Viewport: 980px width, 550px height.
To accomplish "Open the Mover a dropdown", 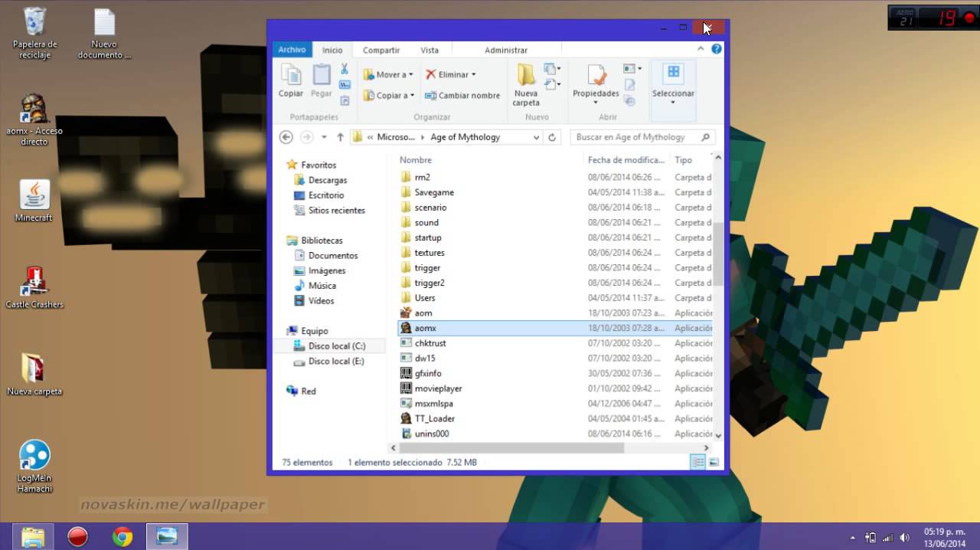I will pyautogui.click(x=388, y=74).
